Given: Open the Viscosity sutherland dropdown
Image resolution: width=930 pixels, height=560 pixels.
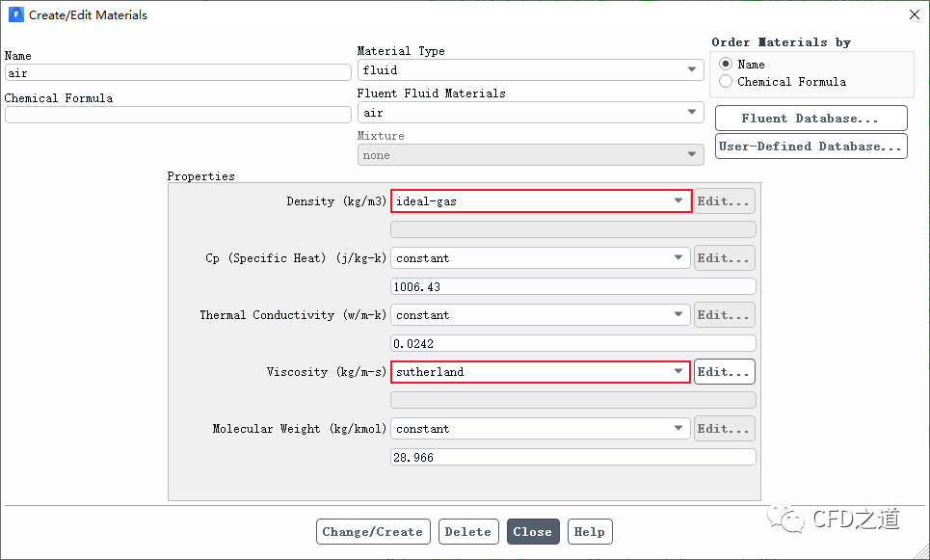Looking at the screenshot, I should click(541, 372).
